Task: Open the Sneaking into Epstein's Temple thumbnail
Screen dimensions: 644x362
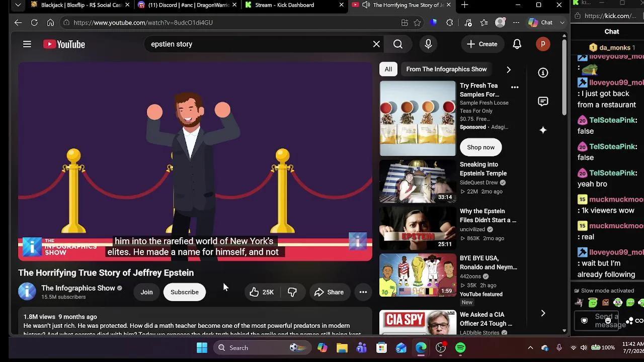Action: point(418,182)
